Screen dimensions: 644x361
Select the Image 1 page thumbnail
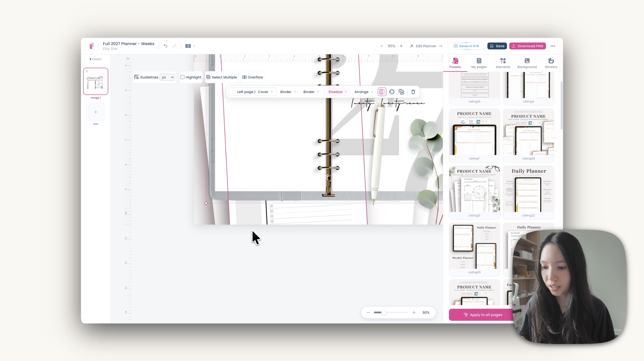click(x=95, y=81)
